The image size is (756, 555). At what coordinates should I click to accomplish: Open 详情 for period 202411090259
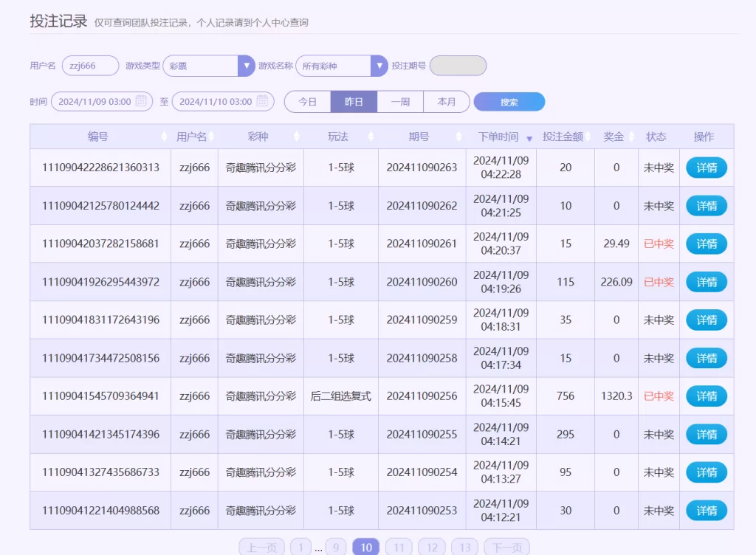(x=707, y=320)
